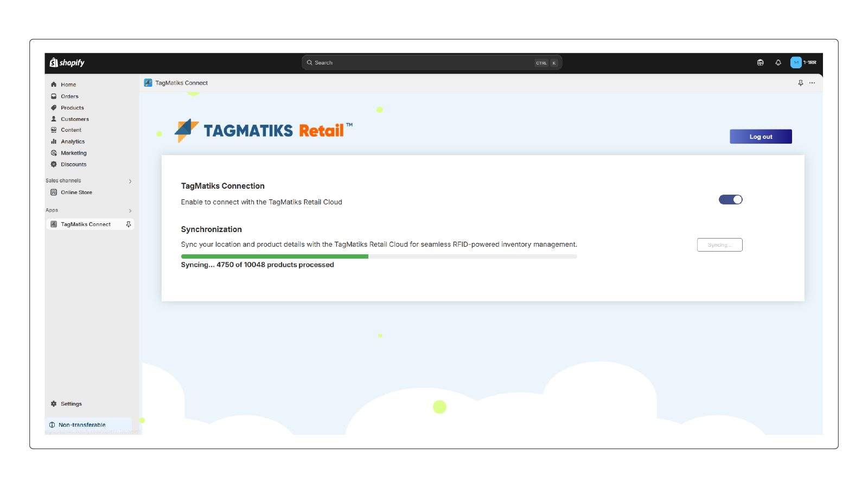The height and width of the screenshot is (488, 868).
Task: Click the store avatar in top bar
Action: tap(796, 63)
